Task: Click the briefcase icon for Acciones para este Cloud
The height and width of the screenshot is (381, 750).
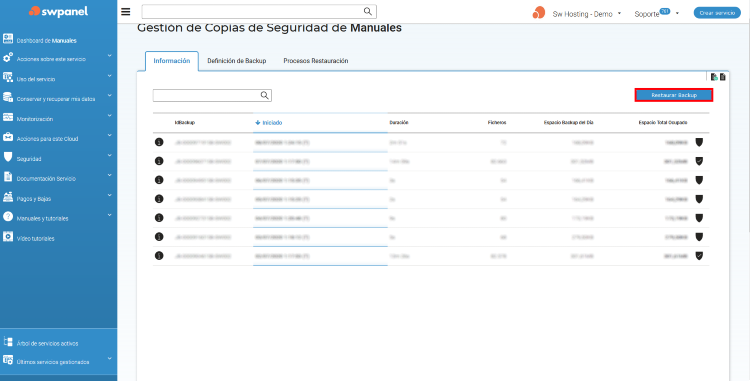Action: click(x=8, y=137)
